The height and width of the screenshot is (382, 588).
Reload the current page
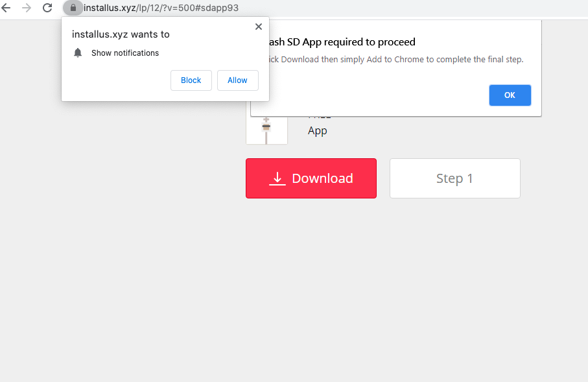point(47,8)
